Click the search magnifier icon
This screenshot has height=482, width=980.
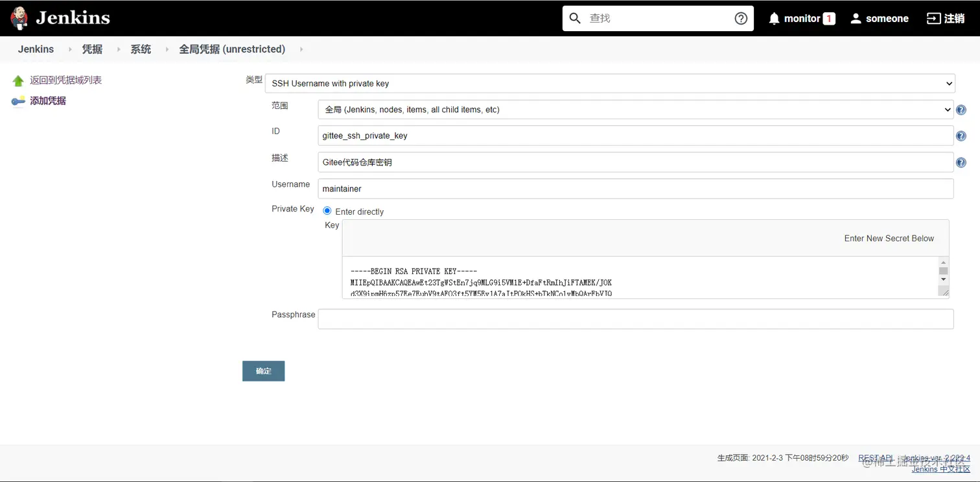tap(575, 18)
